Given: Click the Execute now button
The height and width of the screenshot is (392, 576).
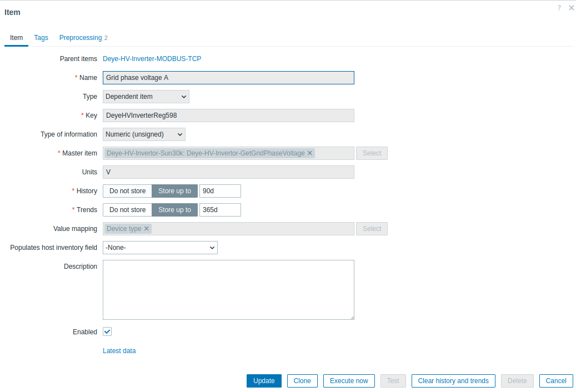Looking at the screenshot, I should [x=349, y=381].
